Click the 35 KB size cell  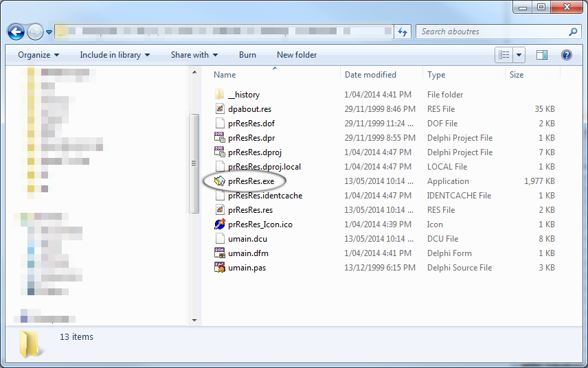(545, 108)
